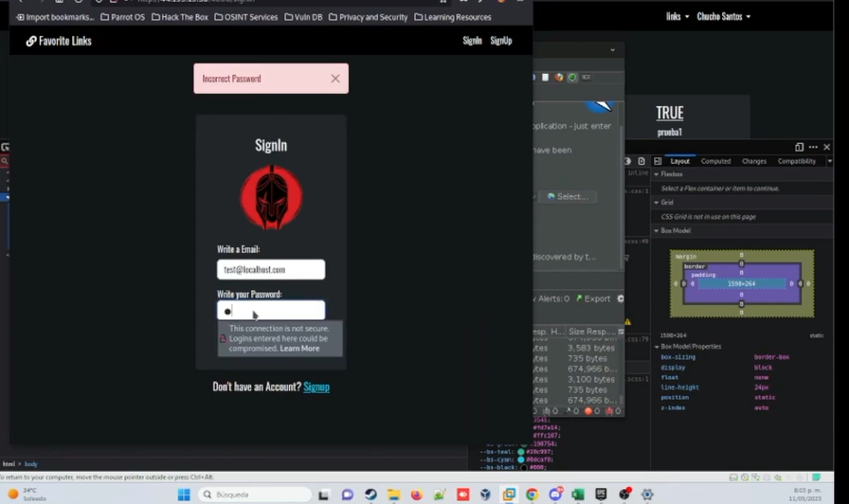This screenshot has width=849, height=504.
Task: Collapse the Flexbox section
Action: coord(657,174)
